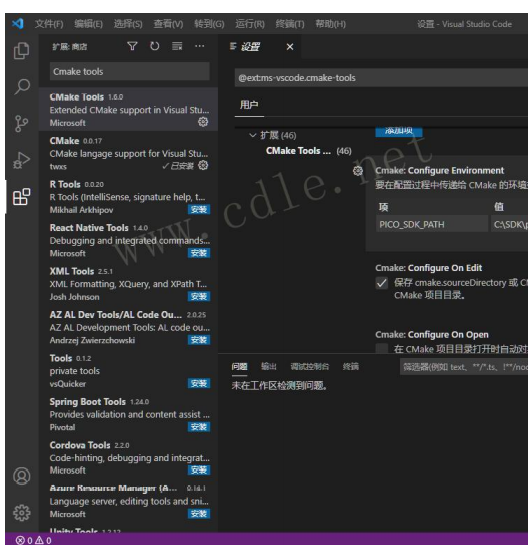Open the View menu
This screenshot has width=528, height=545.
point(168,24)
